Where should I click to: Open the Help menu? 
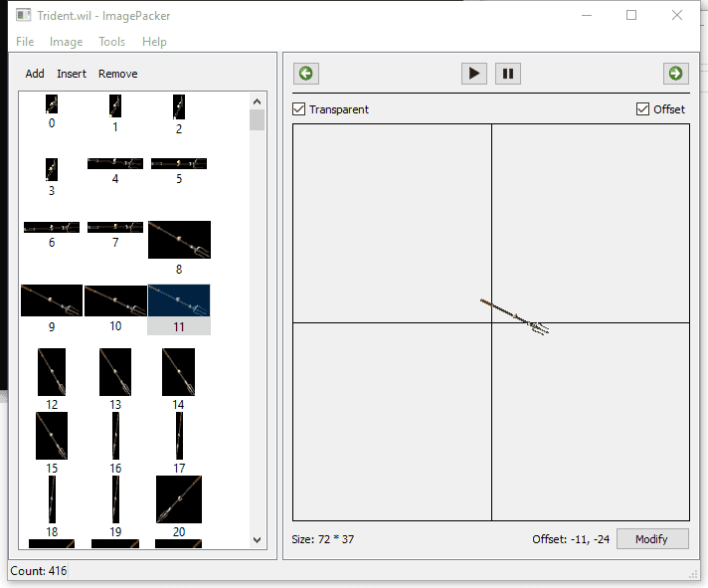[x=154, y=42]
